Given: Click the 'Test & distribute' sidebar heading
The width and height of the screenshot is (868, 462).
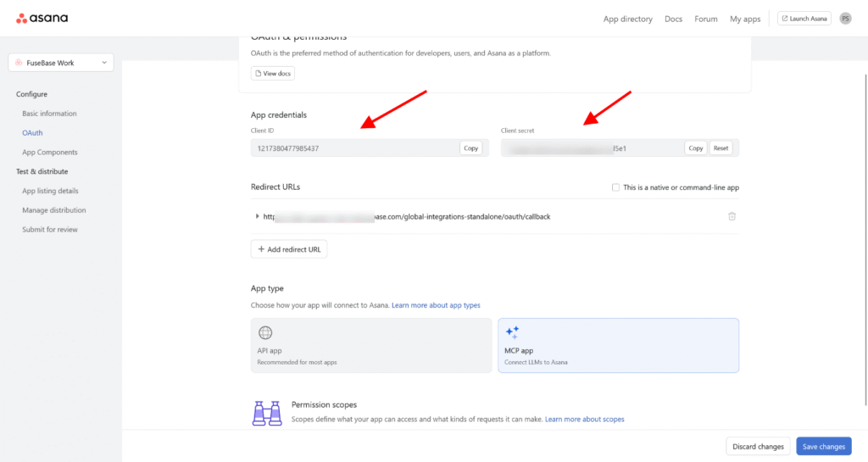Looking at the screenshot, I should tap(42, 171).
